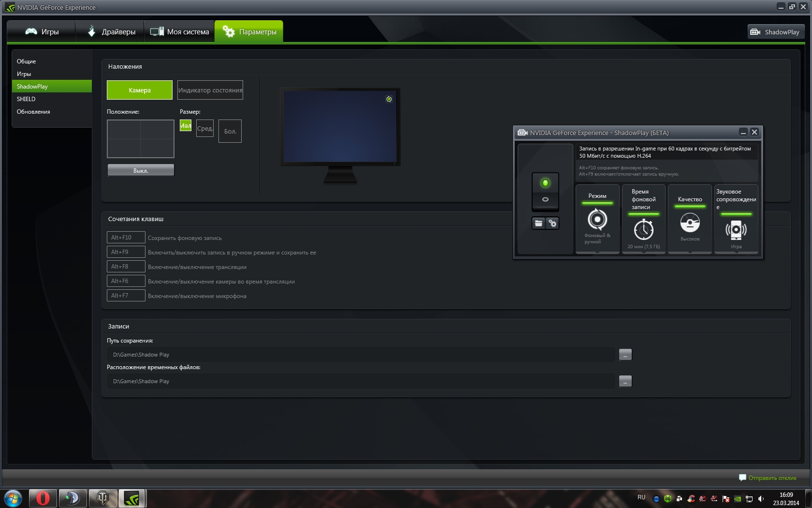The width and height of the screenshot is (812, 508).
Task: Open World of Tanks from the taskbar
Action: click(102, 498)
